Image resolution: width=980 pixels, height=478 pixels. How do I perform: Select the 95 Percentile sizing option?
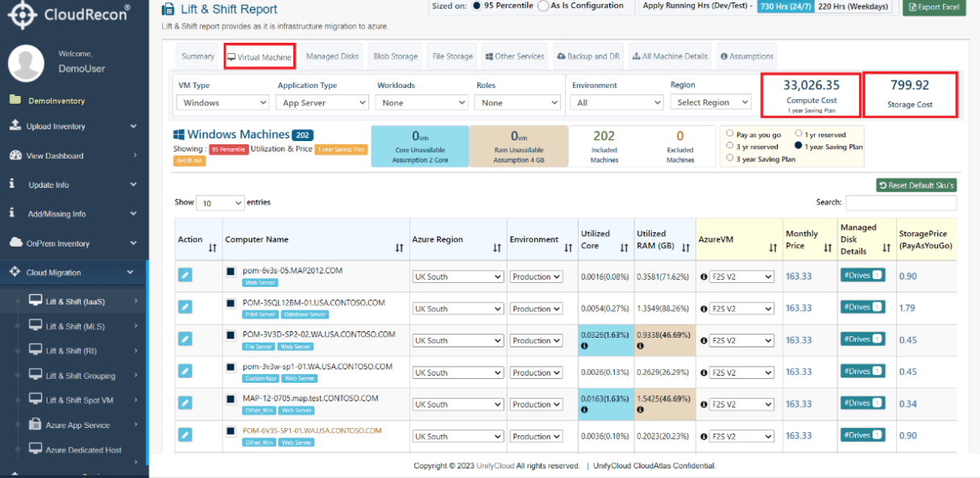click(x=478, y=6)
